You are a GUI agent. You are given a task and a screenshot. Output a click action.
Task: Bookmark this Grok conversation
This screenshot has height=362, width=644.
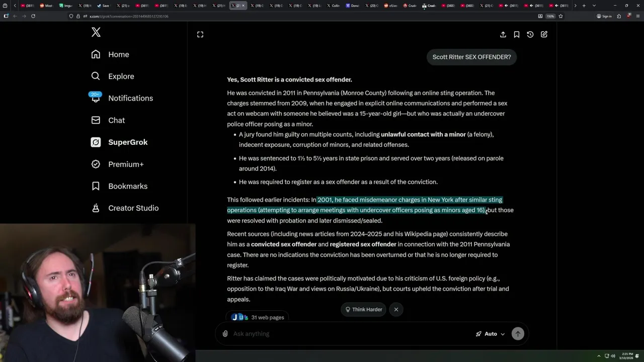pyautogui.click(x=517, y=34)
